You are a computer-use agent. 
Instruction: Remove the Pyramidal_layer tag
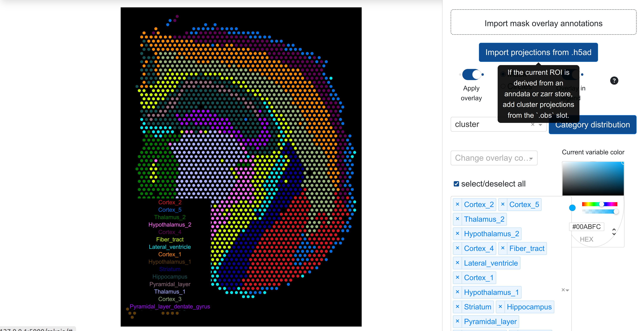(x=457, y=321)
